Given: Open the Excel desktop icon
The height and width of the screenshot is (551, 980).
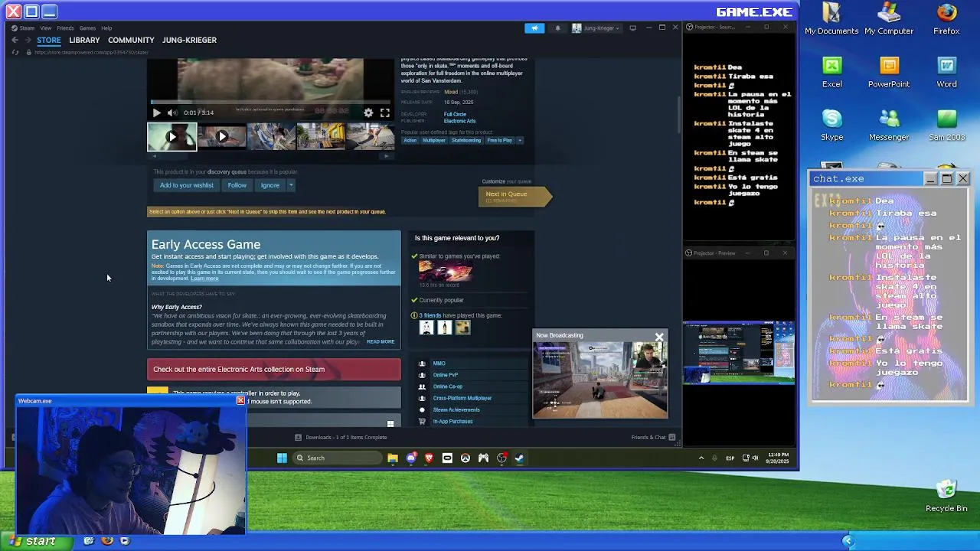Looking at the screenshot, I should coord(832,73).
